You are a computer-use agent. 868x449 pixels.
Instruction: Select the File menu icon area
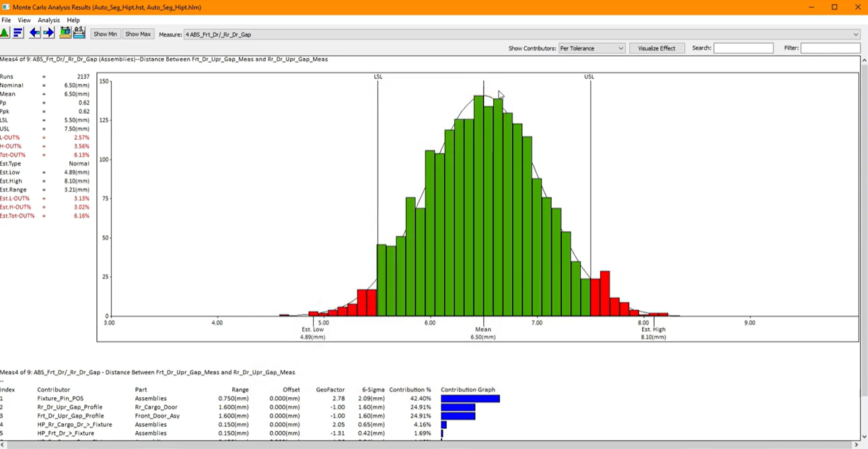[6, 20]
